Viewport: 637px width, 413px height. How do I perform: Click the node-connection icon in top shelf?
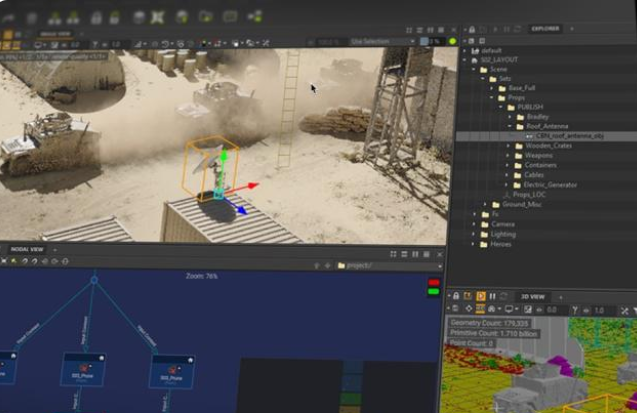[x=255, y=17]
